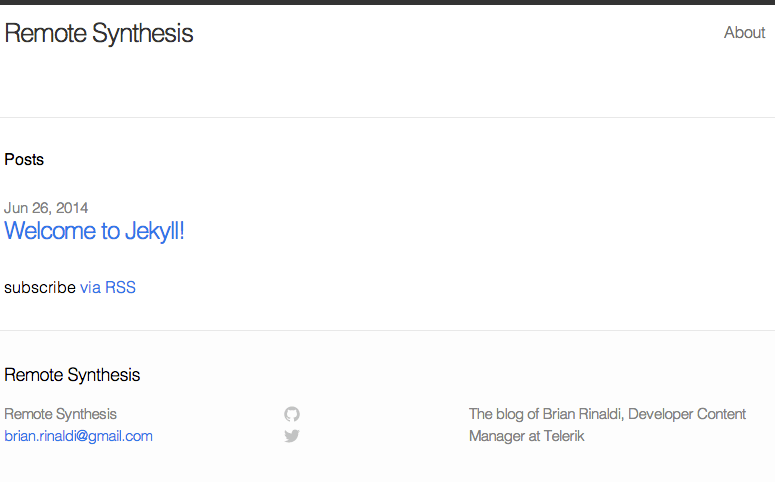Image resolution: width=775 pixels, height=482 pixels.
Task: Click the 'Manager at' footer text
Action: click(x=504, y=436)
